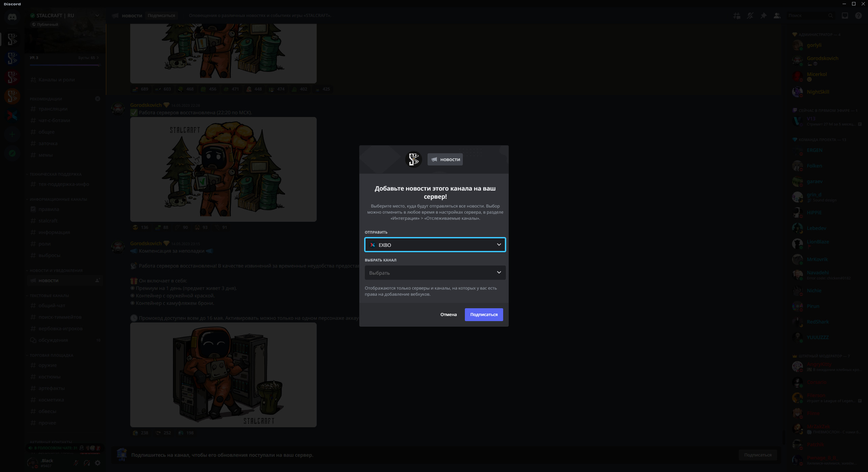Click Add a Server plus icon
Image resolution: width=868 pixels, height=472 pixels.
click(12, 134)
